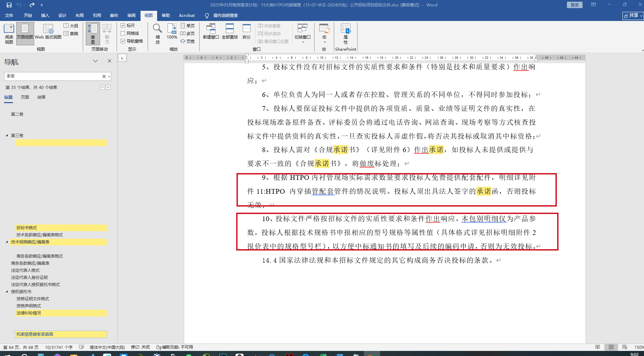The height and width of the screenshot is (356, 644).
Task: Arrange windows with 全部重排
Action: 230,31
